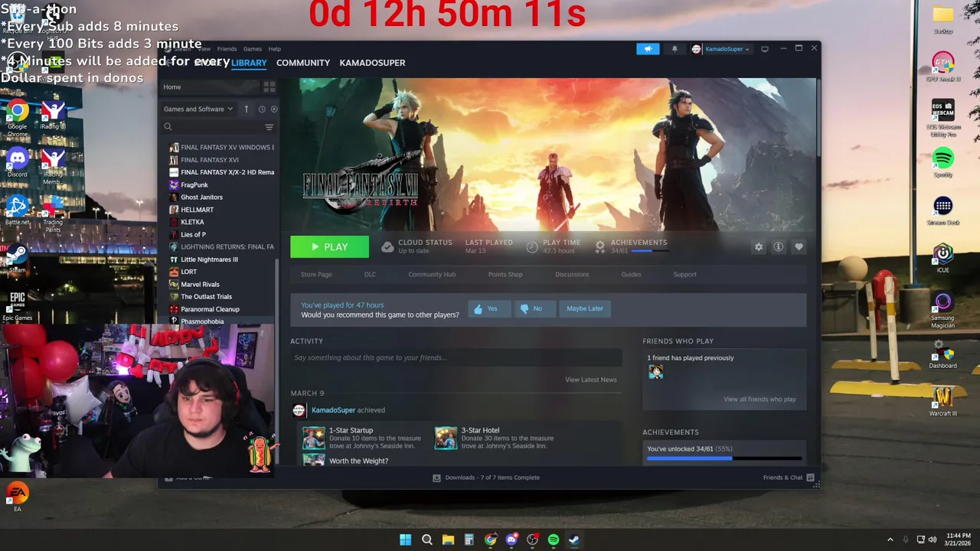Open GPU Tweak III desktop shortcut

[943, 67]
